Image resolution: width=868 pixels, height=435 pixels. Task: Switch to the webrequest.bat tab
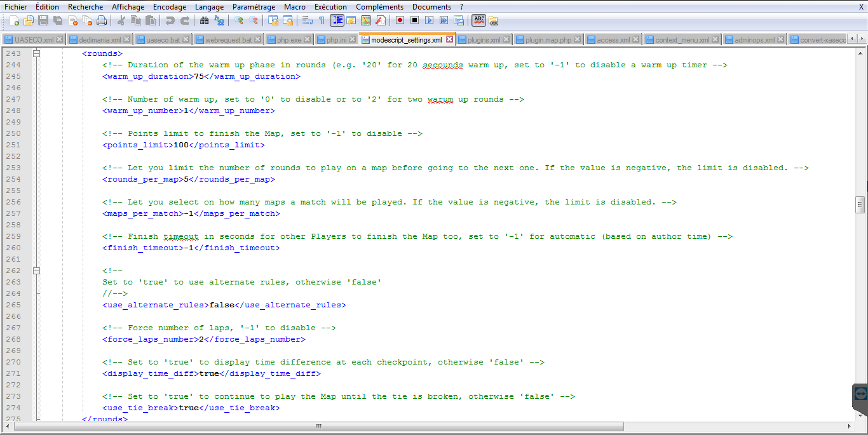tap(229, 39)
